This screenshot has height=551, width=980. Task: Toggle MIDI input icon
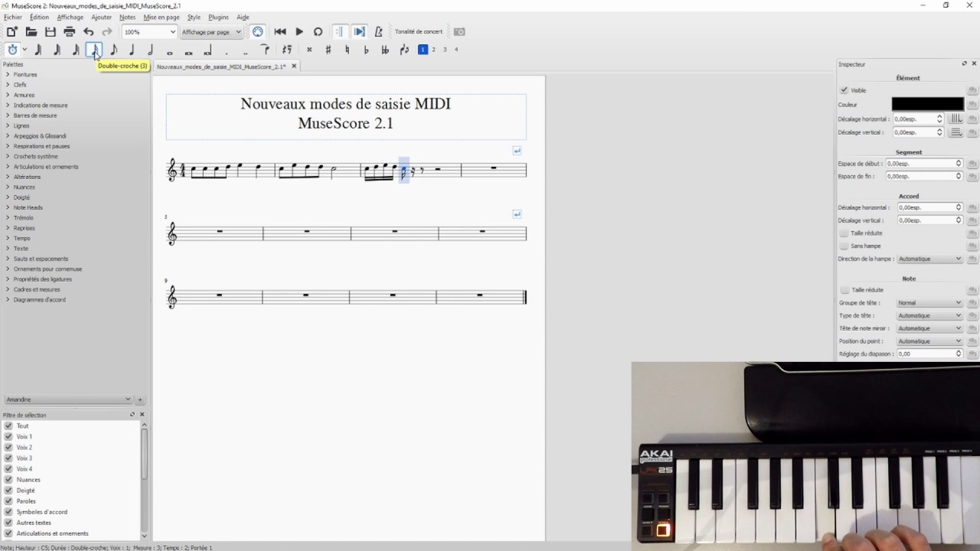pos(258,31)
